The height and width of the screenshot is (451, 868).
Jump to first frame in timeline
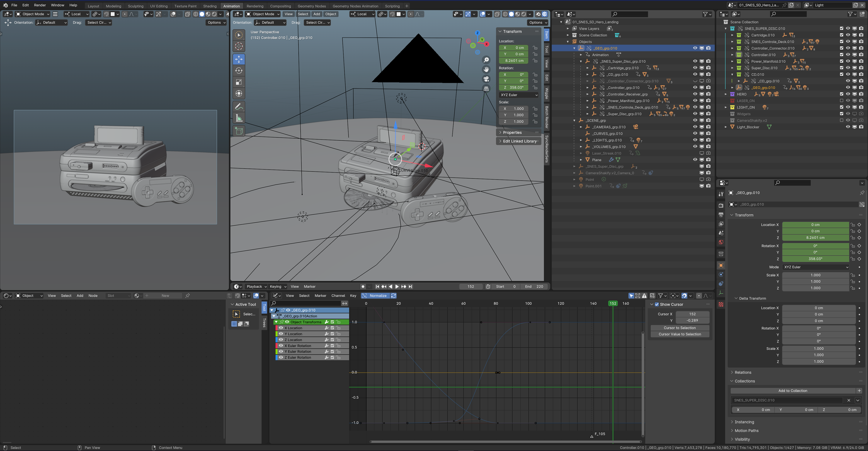pos(377,286)
